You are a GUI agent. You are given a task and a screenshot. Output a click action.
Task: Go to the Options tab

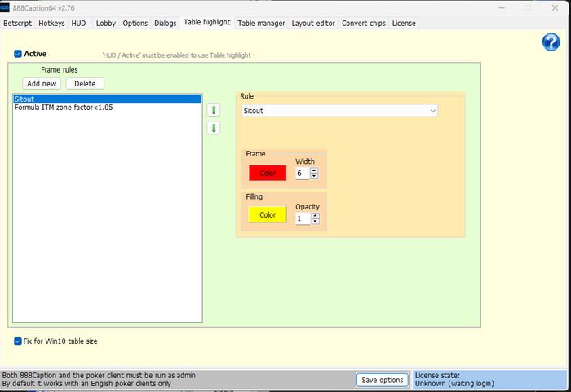tap(135, 24)
